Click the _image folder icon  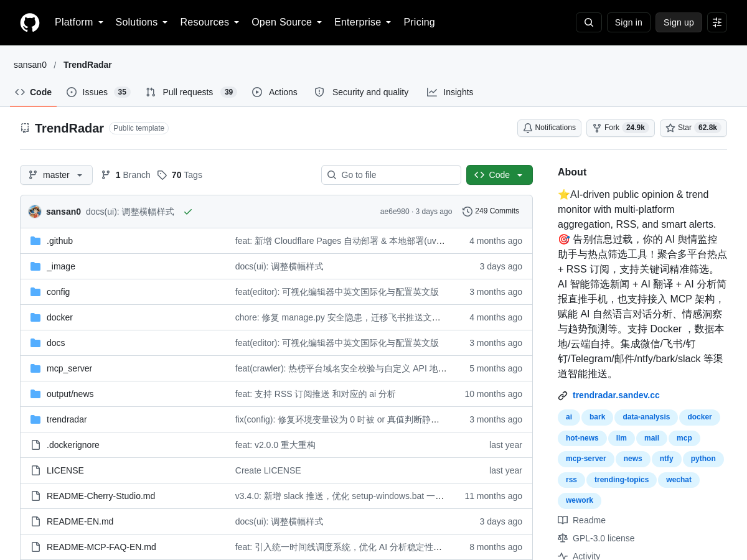tap(35, 266)
